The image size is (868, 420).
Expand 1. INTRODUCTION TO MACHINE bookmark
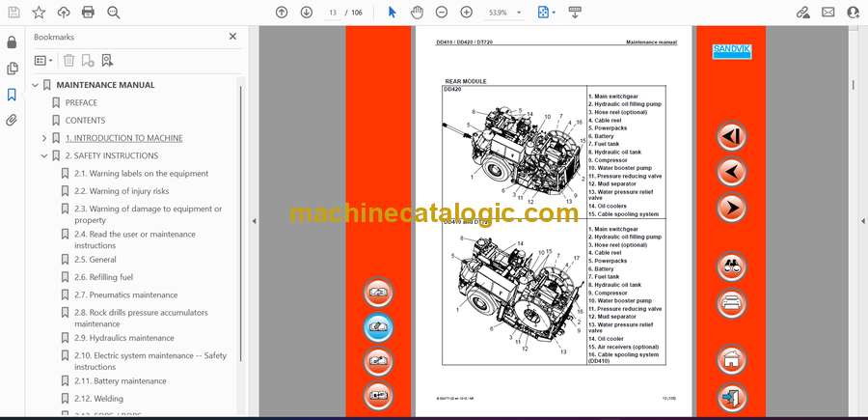click(44, 138)
